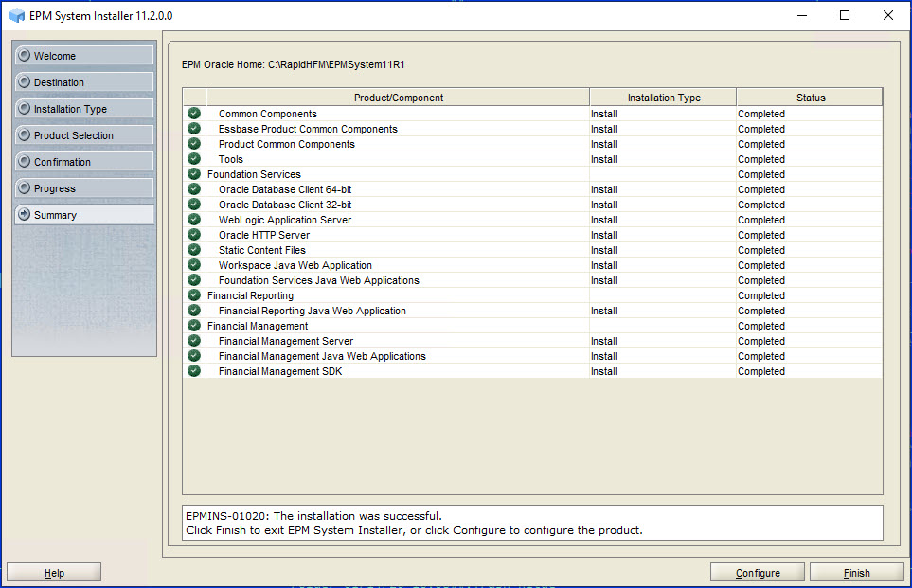Open the Confirmation step in sidebar

[84, 162]
